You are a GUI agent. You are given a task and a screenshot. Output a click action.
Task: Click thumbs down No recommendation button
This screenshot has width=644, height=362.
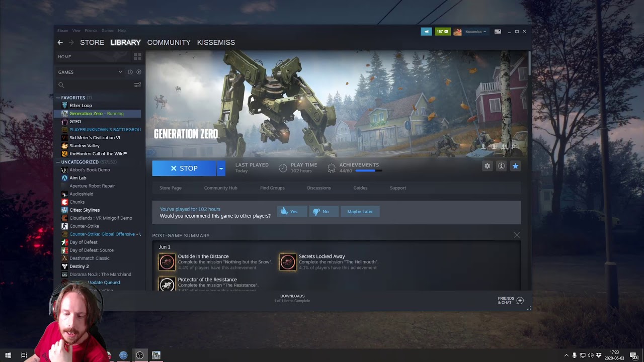(324, 212)
